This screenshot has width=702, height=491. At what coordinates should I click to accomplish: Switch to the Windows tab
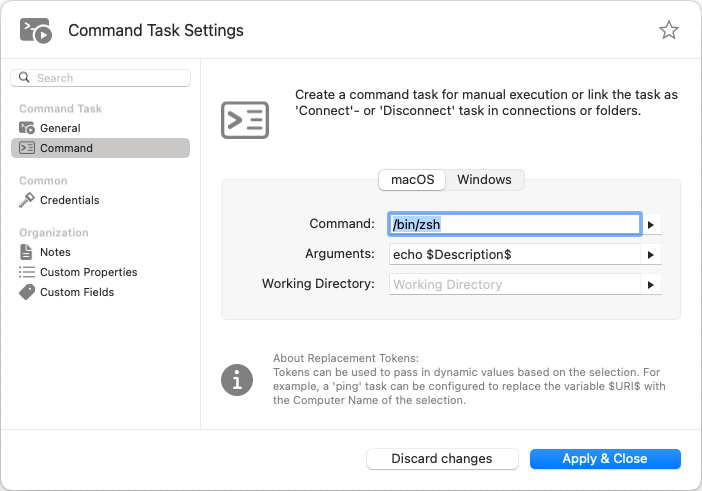point(484,180)
